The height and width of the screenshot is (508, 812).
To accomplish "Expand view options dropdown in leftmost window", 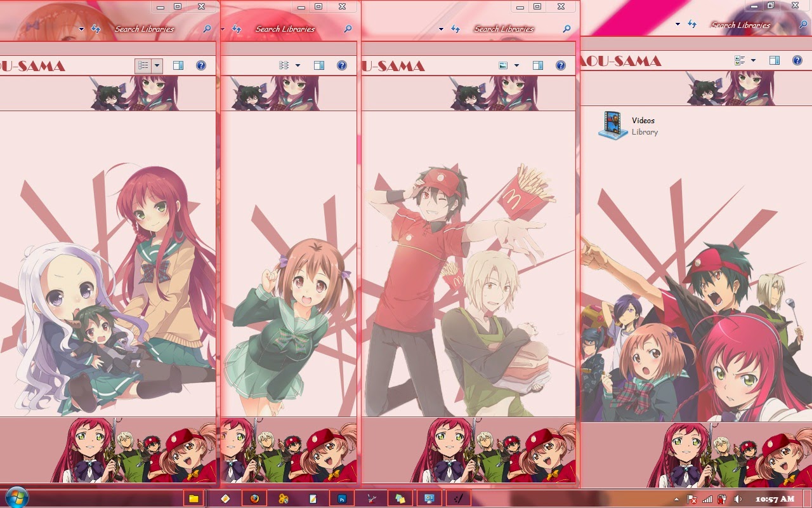I will (x=157, y=65).
